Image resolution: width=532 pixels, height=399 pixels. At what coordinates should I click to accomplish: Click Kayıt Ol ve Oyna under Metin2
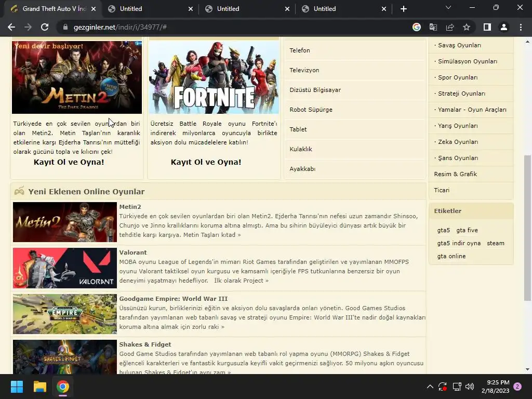(x=69, y=162)
